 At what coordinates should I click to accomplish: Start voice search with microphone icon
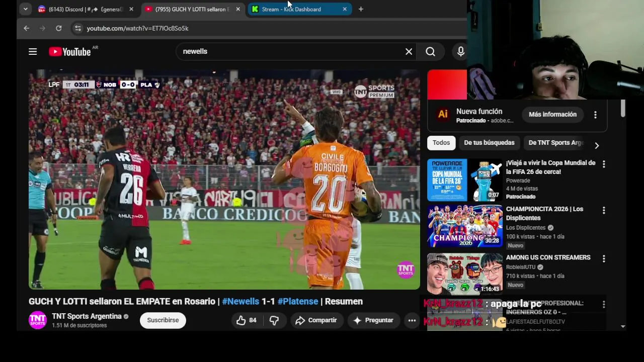460,51
